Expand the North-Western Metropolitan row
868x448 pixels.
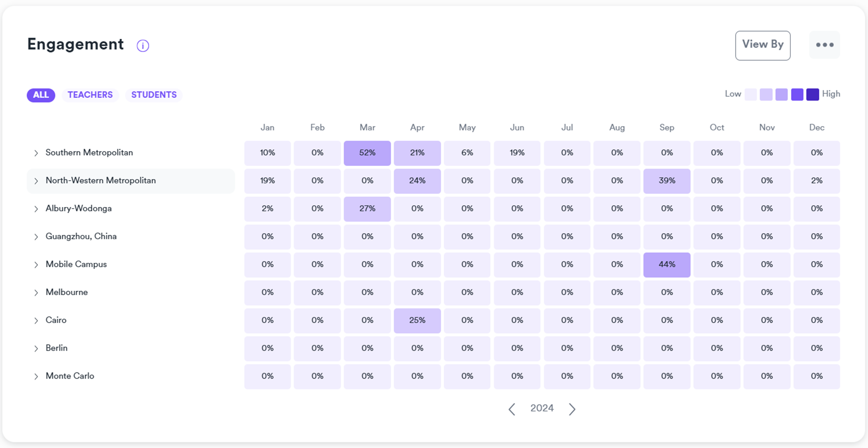pos(36,181)
